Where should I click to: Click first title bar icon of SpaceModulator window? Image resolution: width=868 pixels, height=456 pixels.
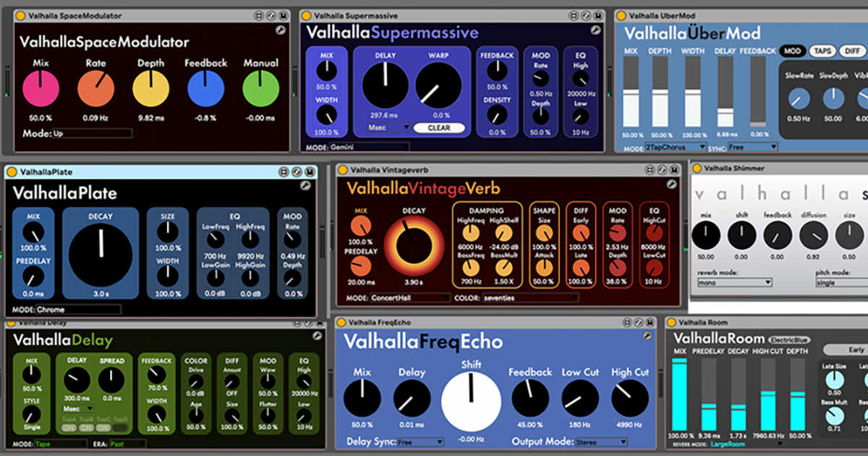click(x=258, y=15)
